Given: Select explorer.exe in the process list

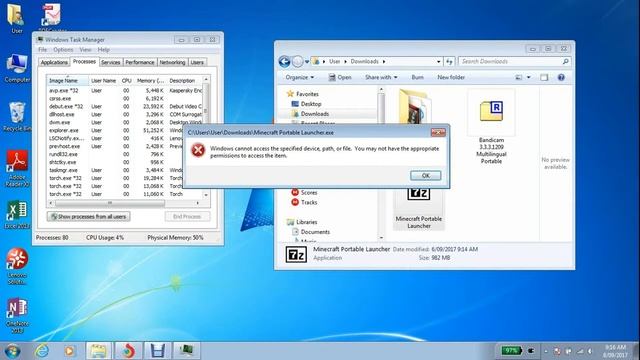Looking at the screenshot, I should [124, 131].
